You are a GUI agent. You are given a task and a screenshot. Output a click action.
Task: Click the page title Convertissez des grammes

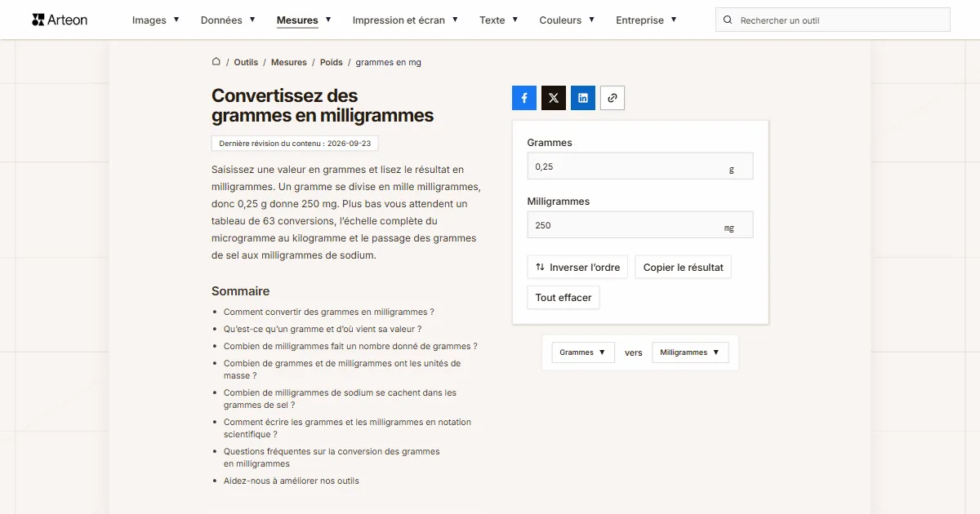pos(323,106)
